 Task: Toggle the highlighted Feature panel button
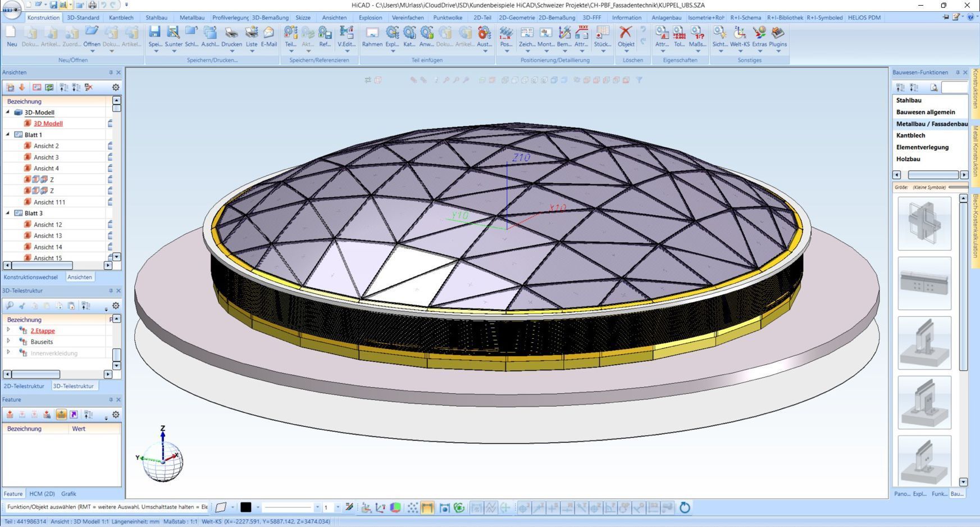[x=61, y=415]
